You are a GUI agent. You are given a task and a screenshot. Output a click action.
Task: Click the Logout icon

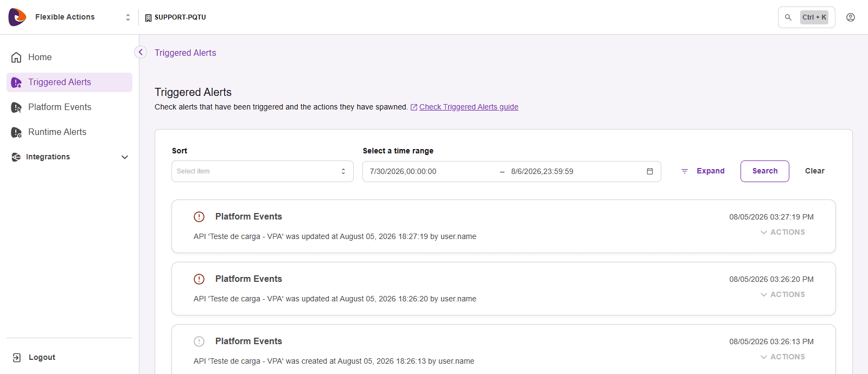[17, 358]
